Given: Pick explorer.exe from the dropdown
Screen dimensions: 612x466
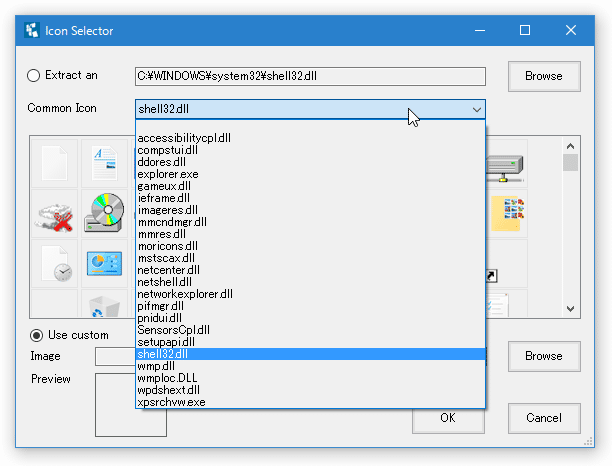Looking at the screenshot, I should [x=310, y=174].
